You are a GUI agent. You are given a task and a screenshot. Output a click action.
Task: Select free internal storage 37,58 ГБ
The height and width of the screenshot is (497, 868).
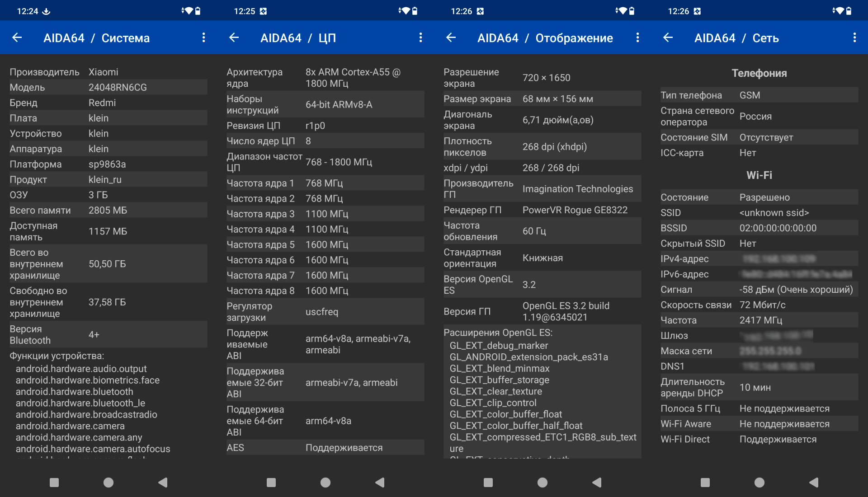click(x=107, y=302)
